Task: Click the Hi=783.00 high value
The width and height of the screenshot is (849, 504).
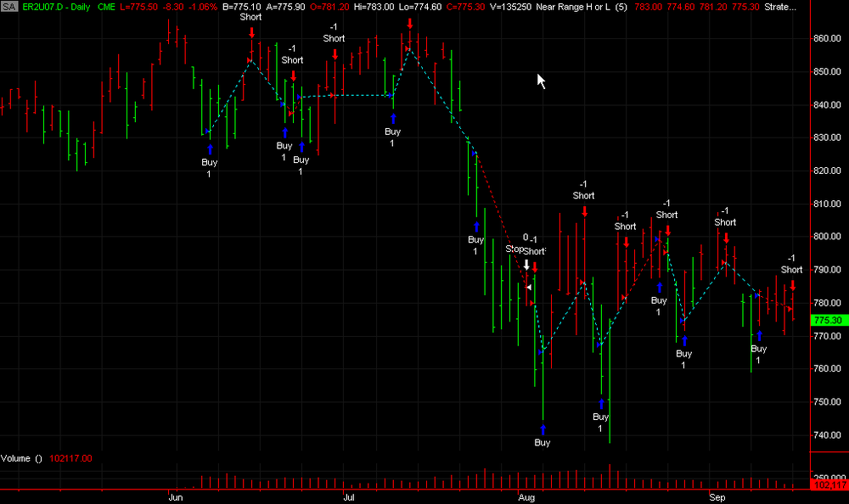Action: pos(374,7)
